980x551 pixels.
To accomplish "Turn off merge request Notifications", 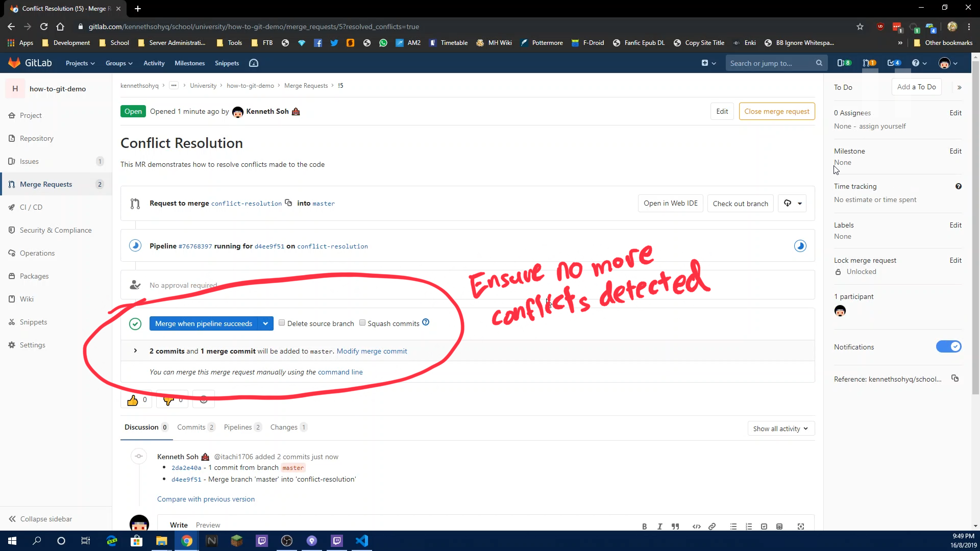I will tap(948, 346).
